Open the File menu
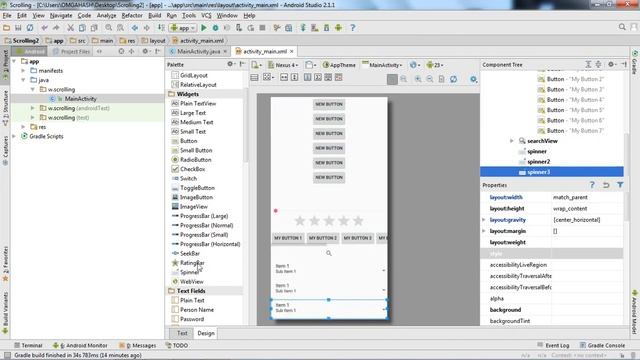The width and height of the screenshot is (640, 360). (7, 16)
